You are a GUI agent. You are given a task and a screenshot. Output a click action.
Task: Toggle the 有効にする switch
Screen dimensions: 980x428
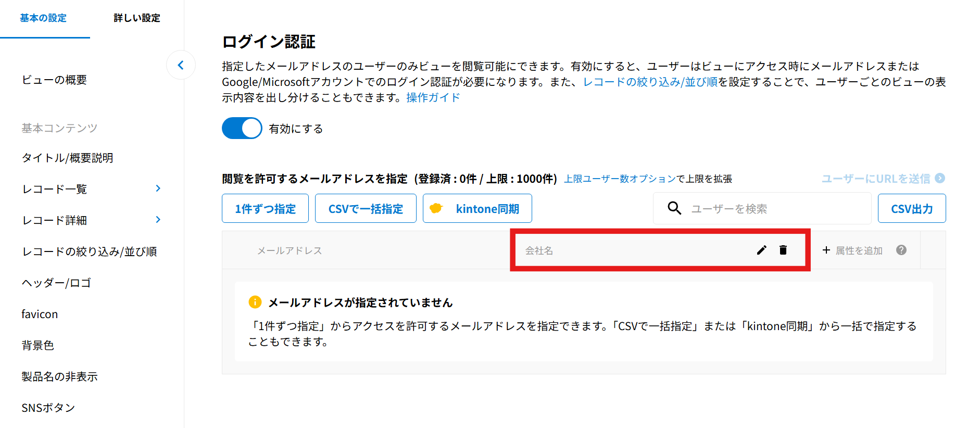pos(242,128)
